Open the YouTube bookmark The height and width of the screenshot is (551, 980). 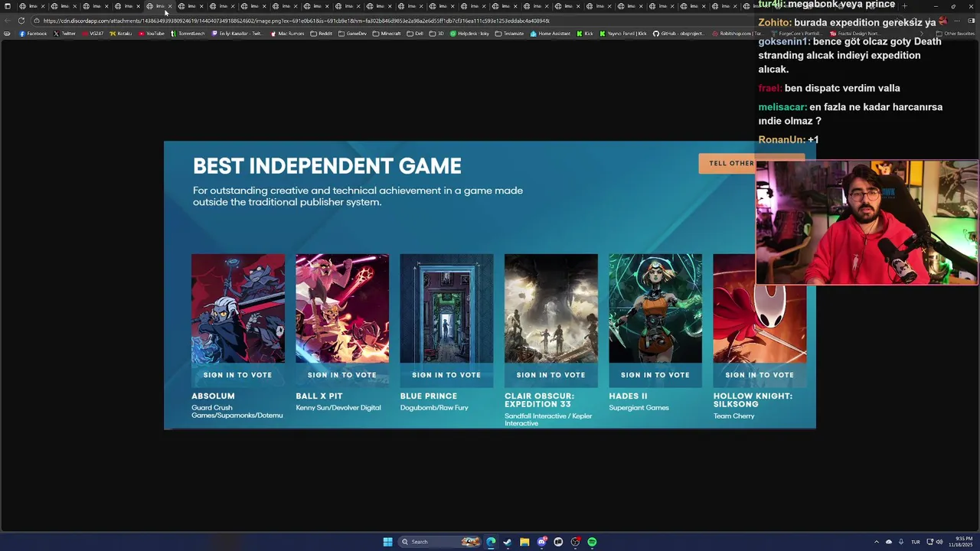click(151, 34)
